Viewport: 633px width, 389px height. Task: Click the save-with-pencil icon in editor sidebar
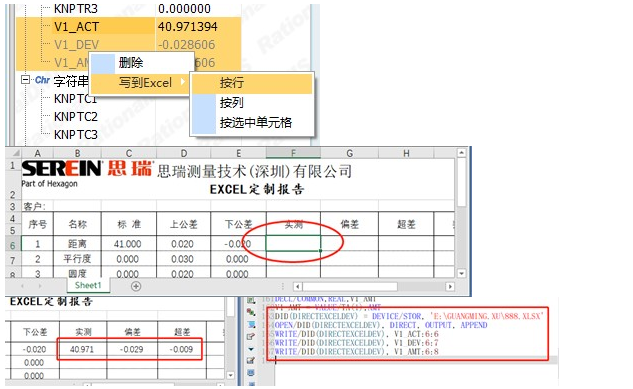tap(251, 360)
